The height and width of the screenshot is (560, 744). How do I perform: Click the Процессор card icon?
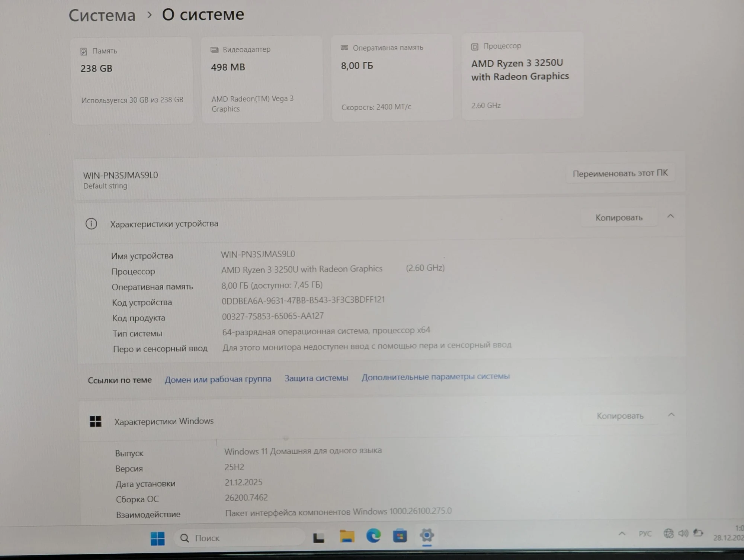click(475, 47)
